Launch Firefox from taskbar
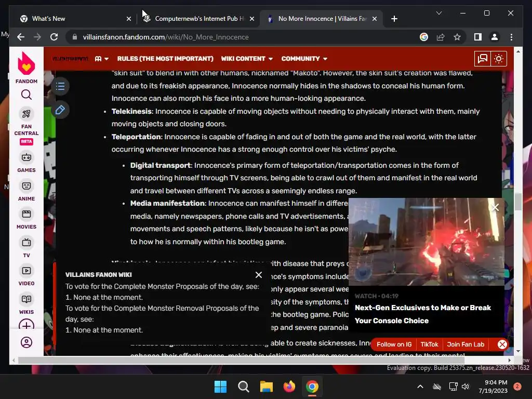The height and width of the screenshot is (399, 532). click(x=289, y=387)
